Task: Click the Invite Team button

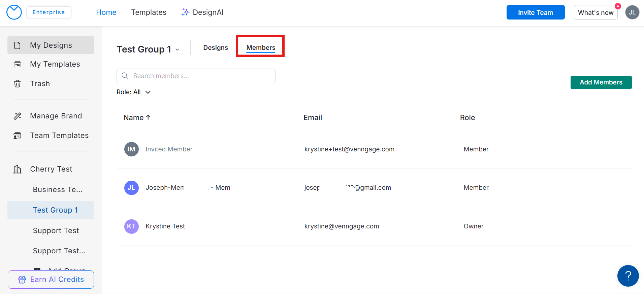Action: coord(536,12)
